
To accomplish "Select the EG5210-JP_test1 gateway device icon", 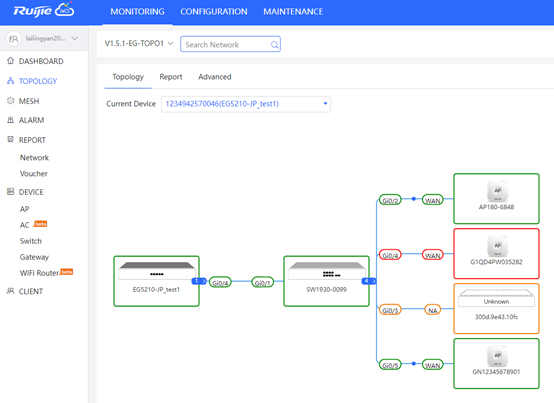I will click(x=157, y=271).
